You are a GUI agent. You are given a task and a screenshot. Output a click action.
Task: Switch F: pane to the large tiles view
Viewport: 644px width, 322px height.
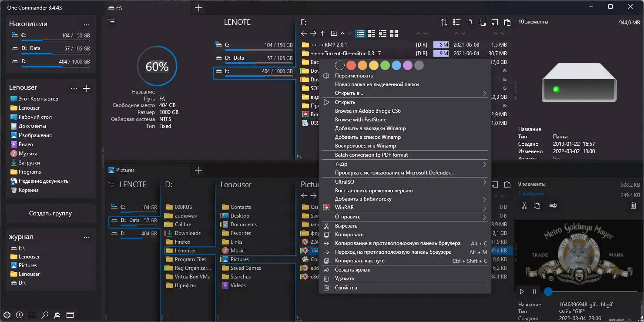(x=394, y=34)
